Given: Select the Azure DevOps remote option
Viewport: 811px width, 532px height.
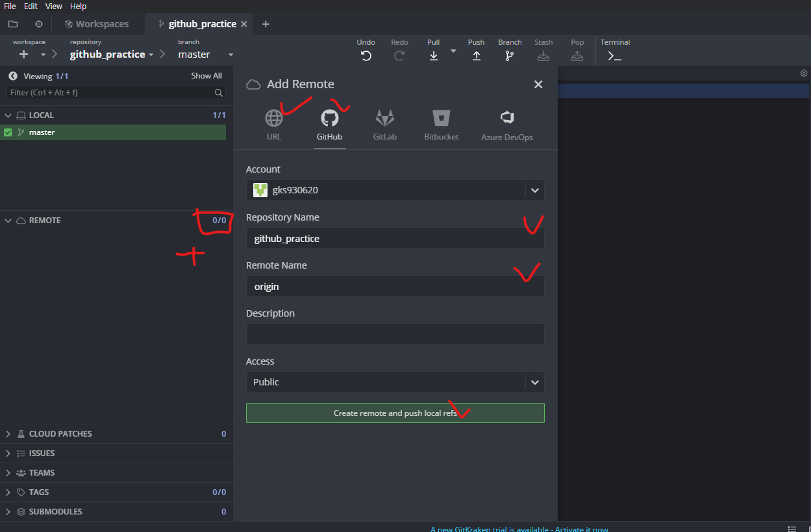Looking at the screenshot, I should 507,125.
